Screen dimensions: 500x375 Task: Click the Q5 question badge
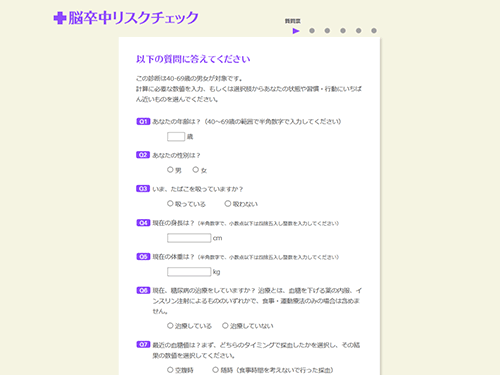(x=143, y=256)
